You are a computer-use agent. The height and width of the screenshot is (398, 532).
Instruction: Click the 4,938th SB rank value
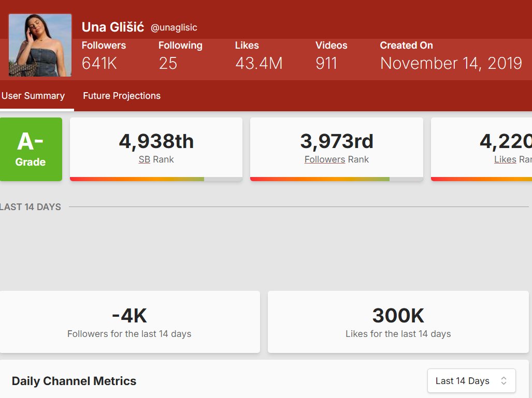click(x=156, y=141)
